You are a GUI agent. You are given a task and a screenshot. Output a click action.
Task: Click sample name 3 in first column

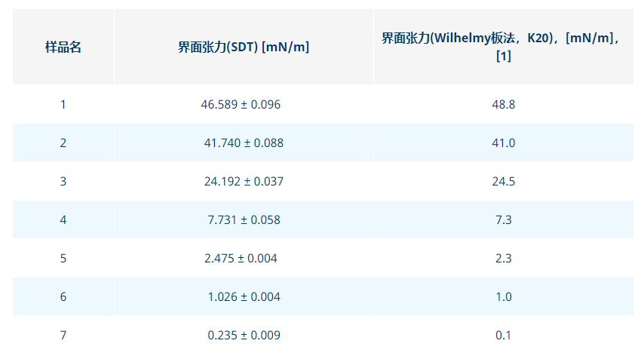(63, 181)
